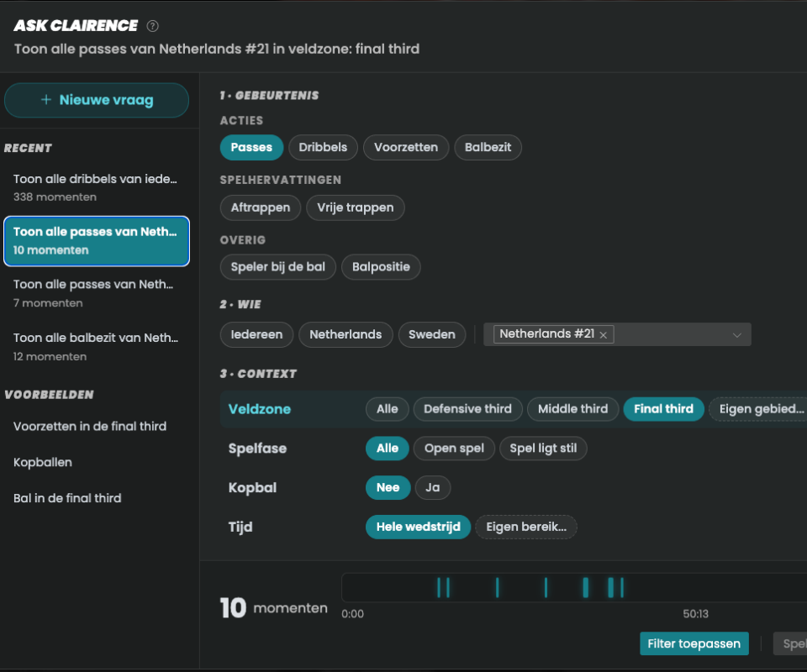The width and height of the screenshot is (807, 672).
Task: Select the Passes action chip
Action: (251, 148)
